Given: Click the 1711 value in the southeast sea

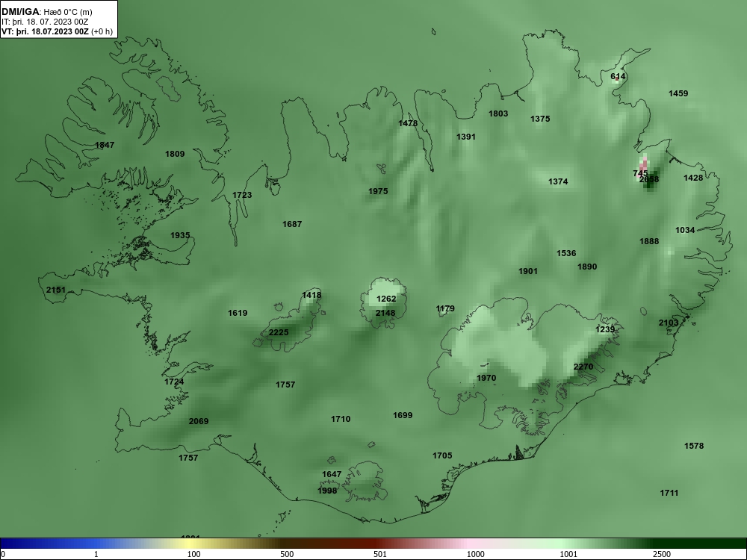Looking at the screenshot, I should 669,494.
